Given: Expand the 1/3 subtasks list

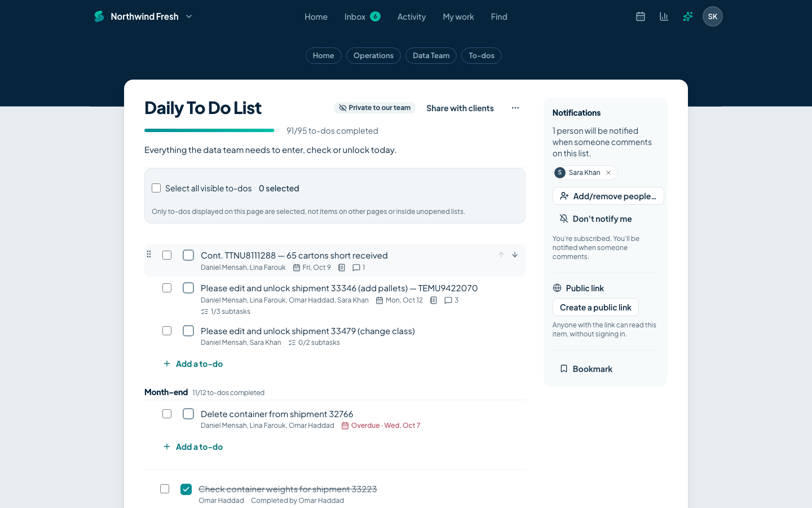Looking at the screenshot, I should pos(226,312).
